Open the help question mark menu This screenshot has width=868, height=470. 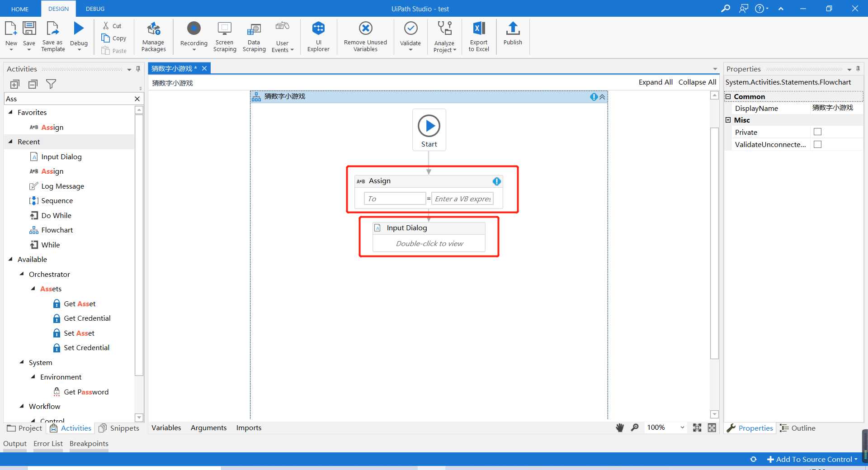pos(761,9)
